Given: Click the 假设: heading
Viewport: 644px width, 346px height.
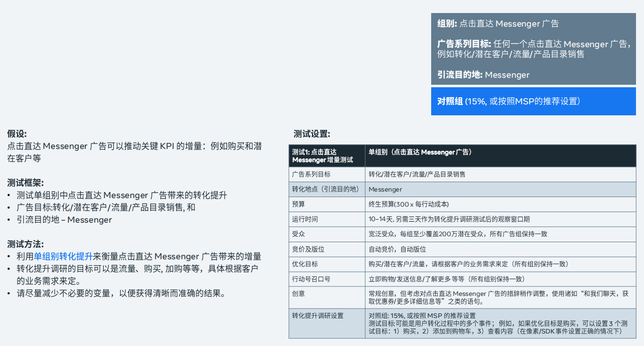Looking at the screenshot, I should pyautogui.click(x=17, y=134).
